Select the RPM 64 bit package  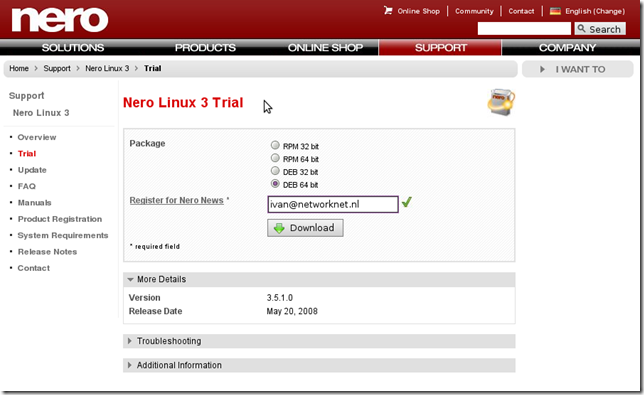(x=275, y=158)
